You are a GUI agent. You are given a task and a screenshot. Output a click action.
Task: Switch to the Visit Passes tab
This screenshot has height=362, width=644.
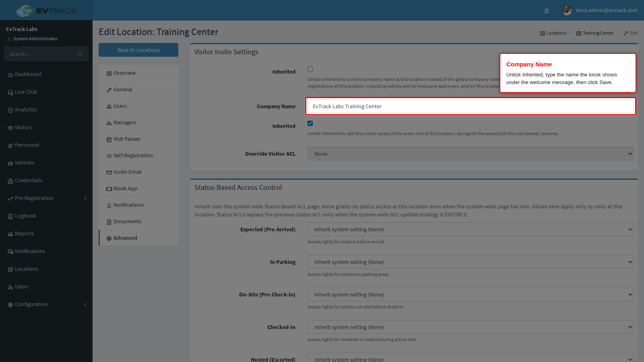pyautogui.click(x=138, y=139)
